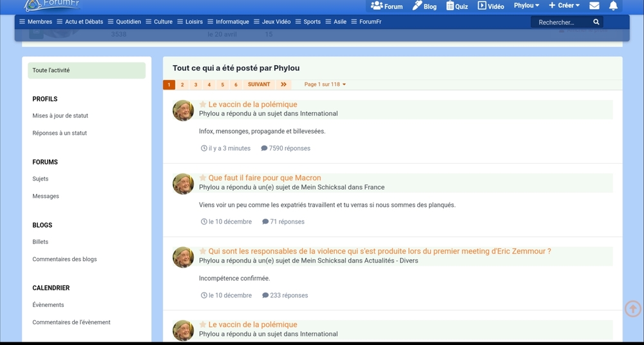The height and width of the screenshot is (345, 644).
Task: Jump to last page double-arrow button
Action: tap(283, 84)
